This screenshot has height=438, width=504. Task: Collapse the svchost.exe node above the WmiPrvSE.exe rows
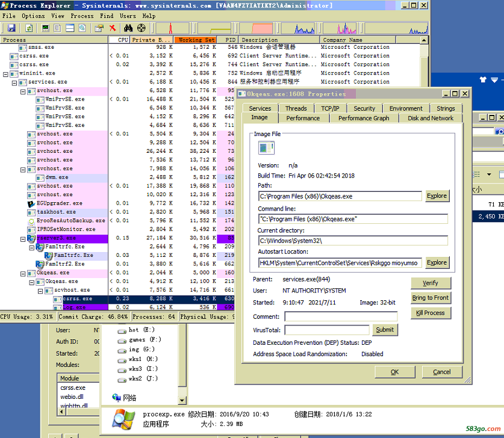(23, 91)
